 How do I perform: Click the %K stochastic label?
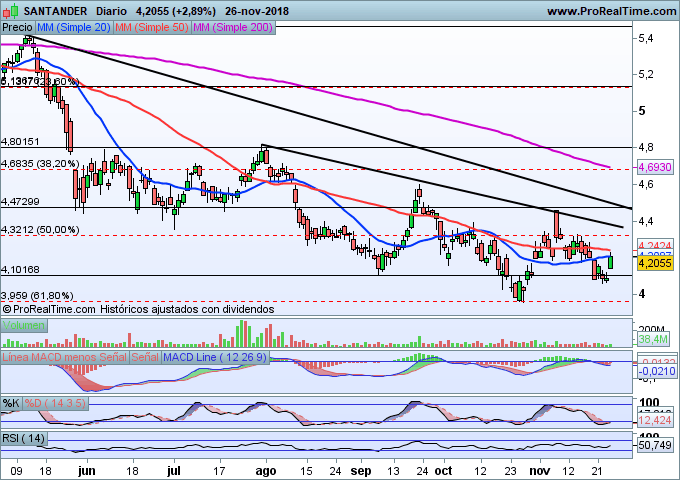point(11,403)
